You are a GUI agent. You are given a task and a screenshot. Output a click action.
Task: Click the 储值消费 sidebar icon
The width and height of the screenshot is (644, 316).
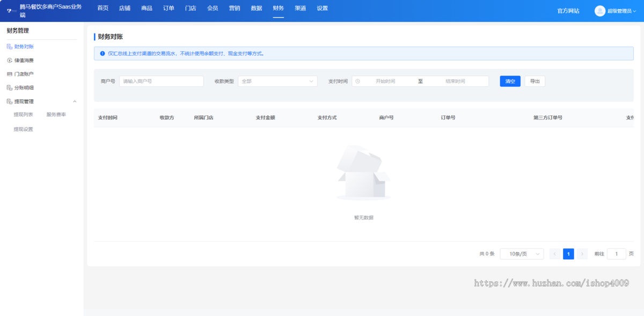tap(9, 61)
